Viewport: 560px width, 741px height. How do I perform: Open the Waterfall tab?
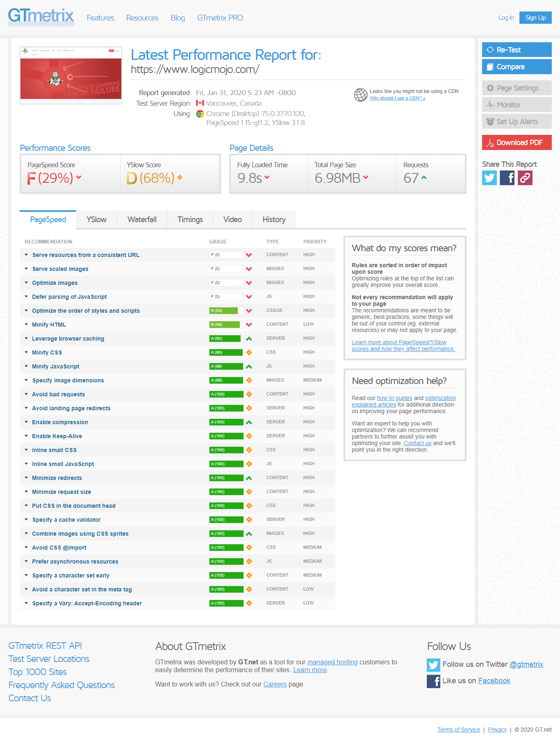tap(142, 220)
